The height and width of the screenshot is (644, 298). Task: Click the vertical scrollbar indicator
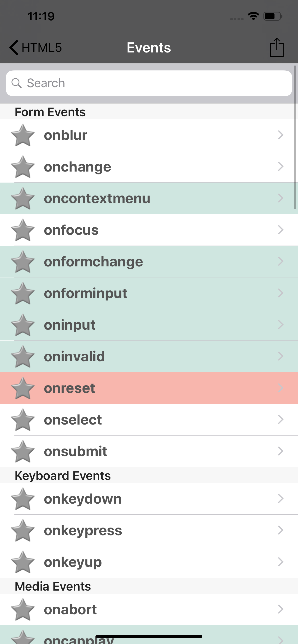(295, 137)
